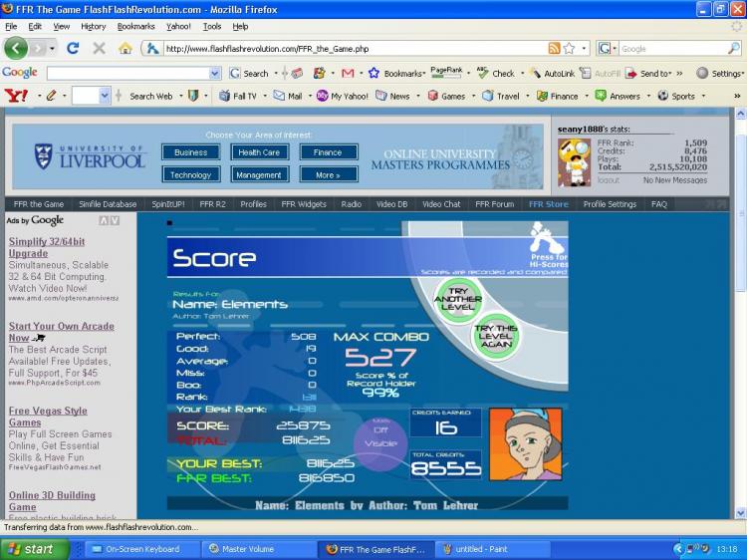Viewport: 747px width, 560px height.
Task: Click the Yahoo! logo icon
Action: [x=16, y=96]
